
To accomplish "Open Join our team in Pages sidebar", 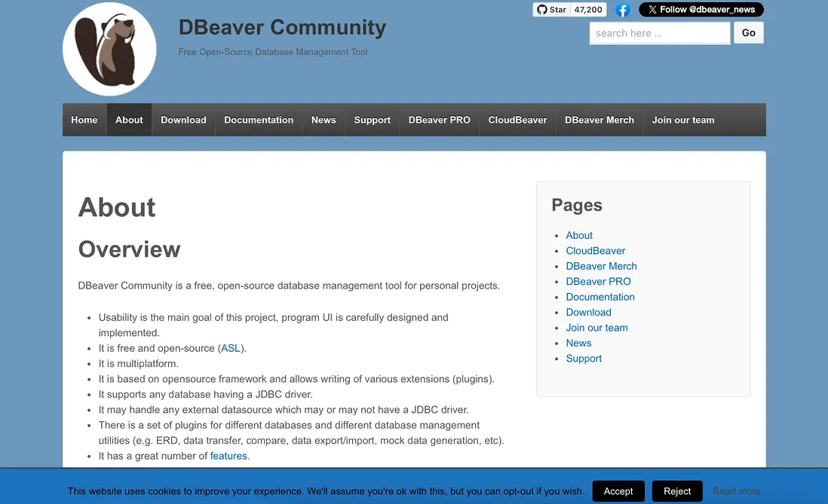I will (596, 327).
